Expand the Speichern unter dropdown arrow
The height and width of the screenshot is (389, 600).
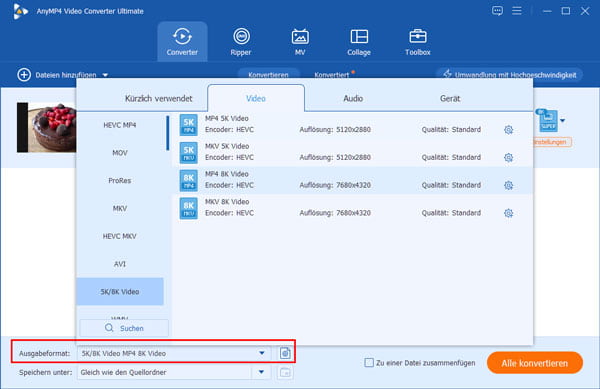tap(261, 372)
